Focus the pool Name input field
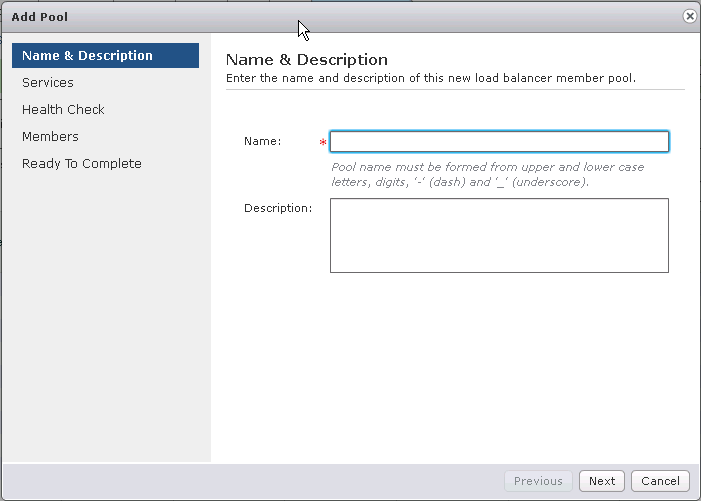Viewport: 701px width, 501px height. pyautogui.click(x=499, y=141)
